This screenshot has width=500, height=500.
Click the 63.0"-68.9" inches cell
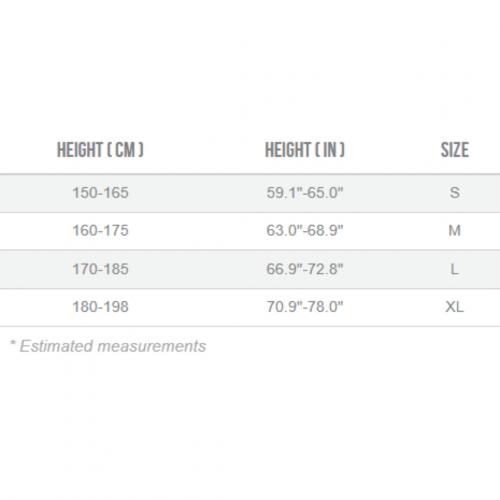305,231
